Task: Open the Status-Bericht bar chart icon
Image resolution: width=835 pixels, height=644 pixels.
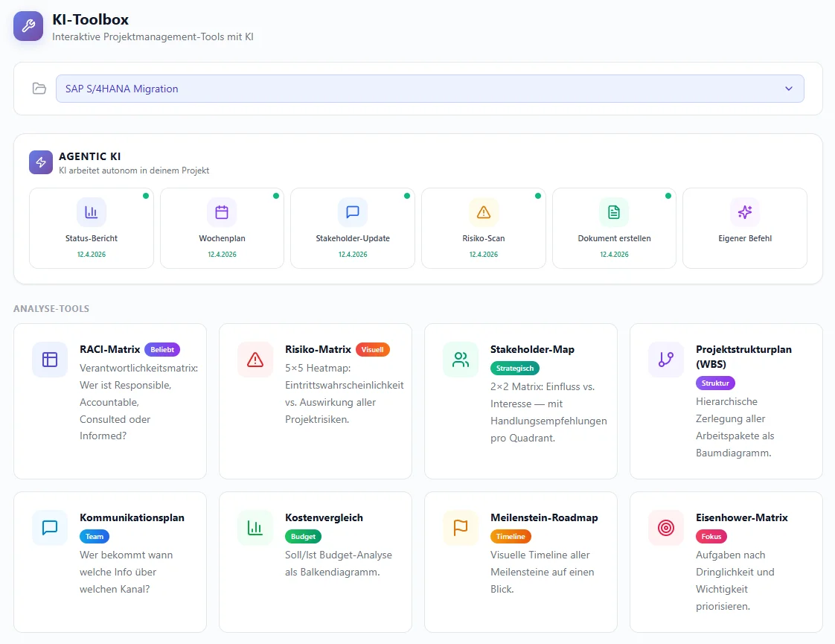Action: click(91, 212)
